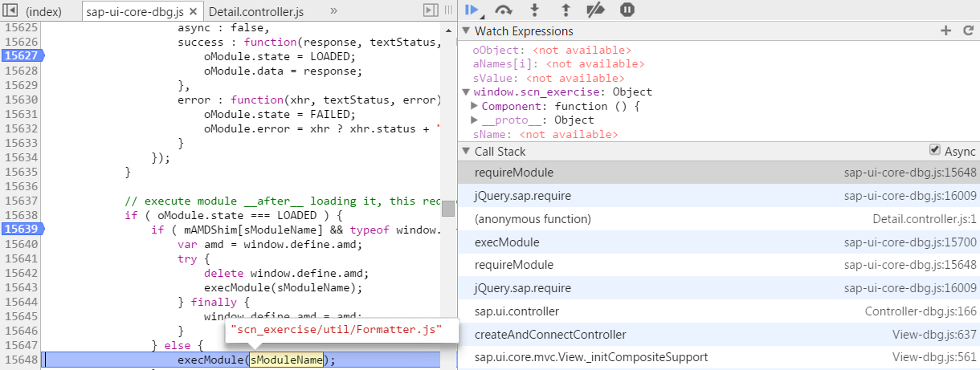Collapse window.scn_exercise object
The height and width of the screenshot is (370, 980).
[x=466, y=92]
